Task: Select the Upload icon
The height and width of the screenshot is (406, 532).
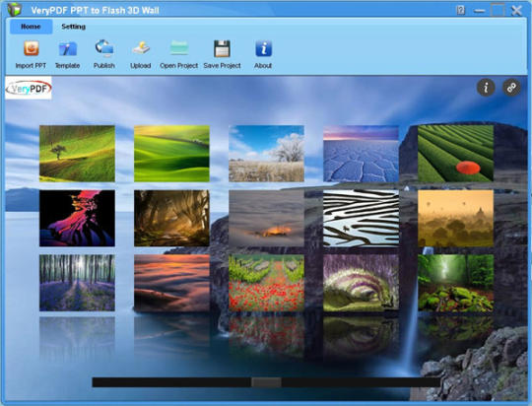Action: (x=141, y=48)
